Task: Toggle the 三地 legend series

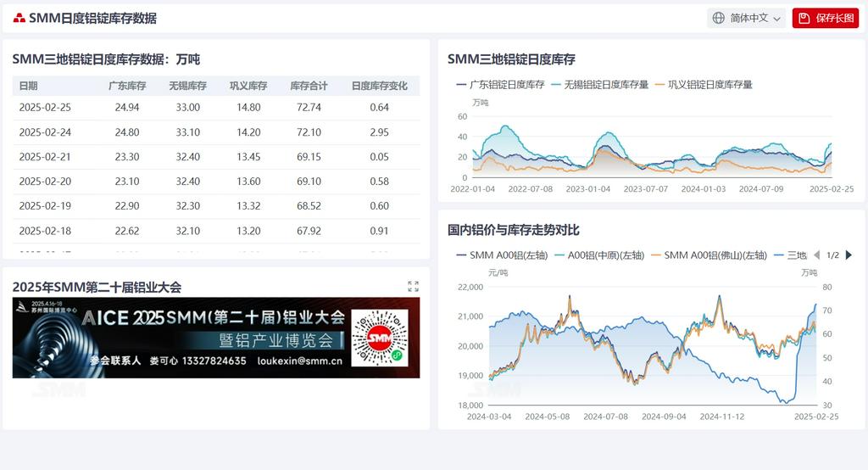Action: tap(791, 255)
